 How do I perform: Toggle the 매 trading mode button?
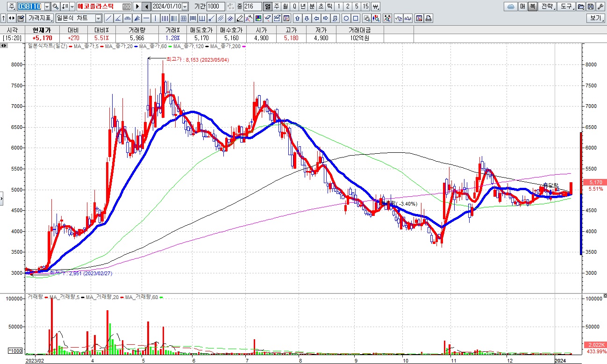coord(522,7)
